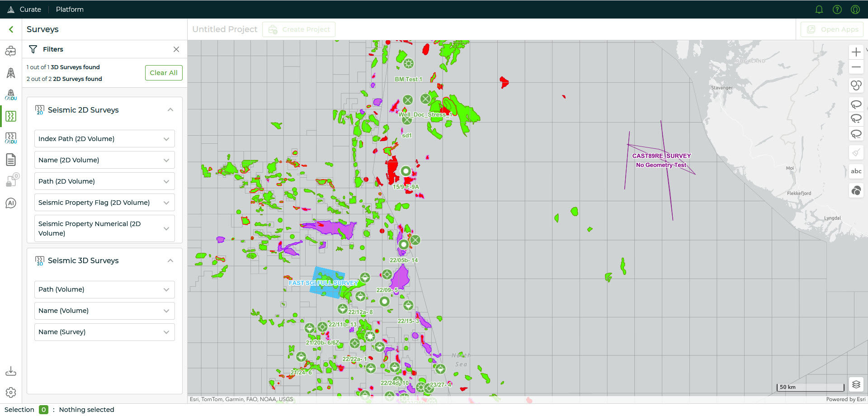
Task: Collapse the Seismic 2D Surveys section
Action: point(170,110)
